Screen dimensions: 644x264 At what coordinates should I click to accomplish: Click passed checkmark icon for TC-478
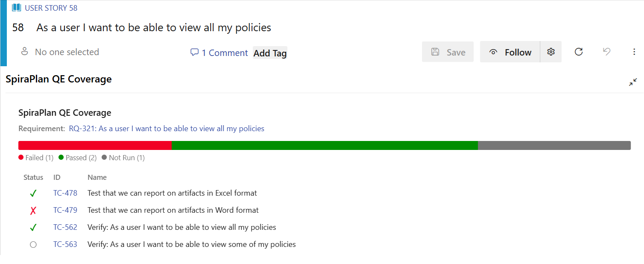(33, 194)
